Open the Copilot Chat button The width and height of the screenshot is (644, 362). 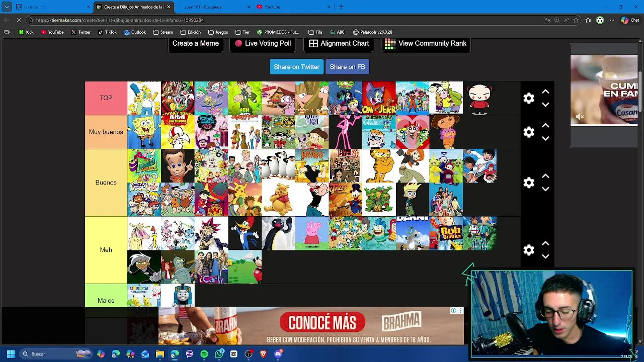click(630, 20)
